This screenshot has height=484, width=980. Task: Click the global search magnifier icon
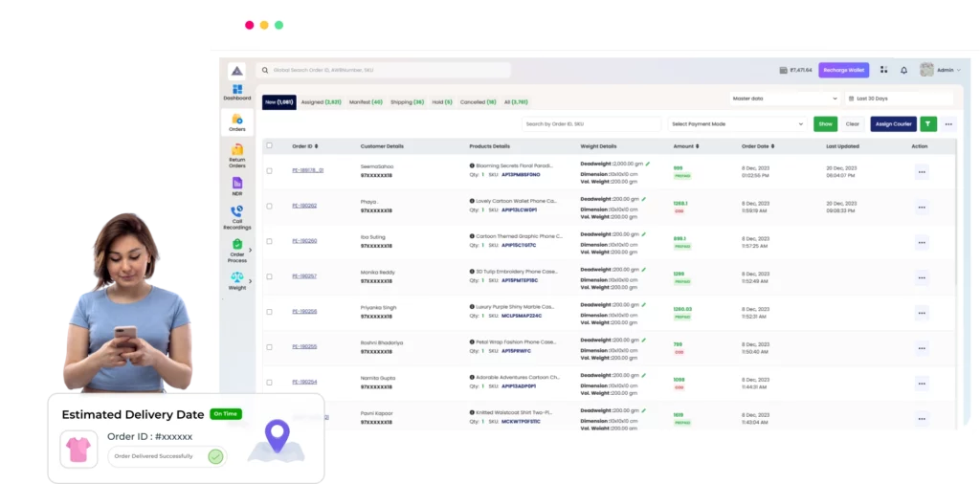tap(265, 70)
